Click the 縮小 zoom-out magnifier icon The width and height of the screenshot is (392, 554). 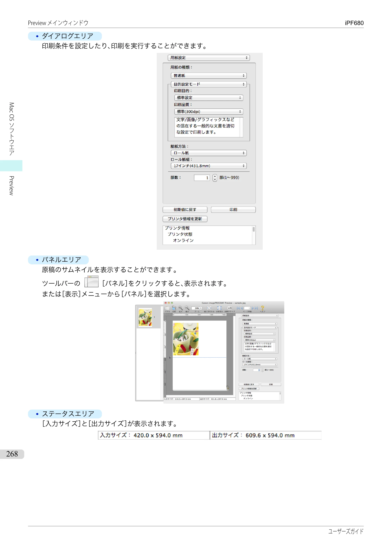(187, 308)
